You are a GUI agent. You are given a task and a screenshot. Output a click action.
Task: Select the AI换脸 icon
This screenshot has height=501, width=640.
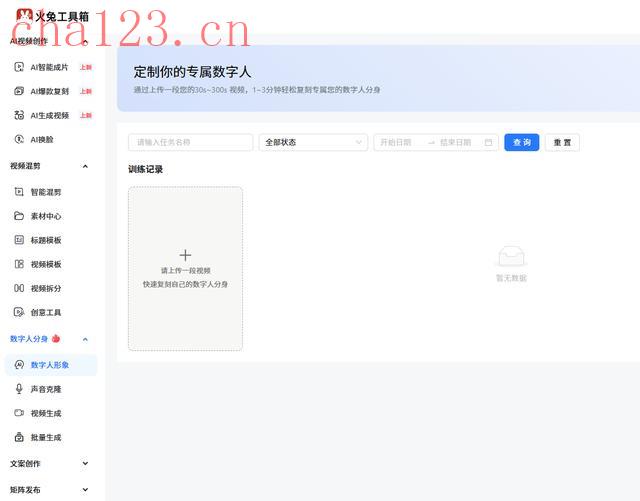[19, 140]
